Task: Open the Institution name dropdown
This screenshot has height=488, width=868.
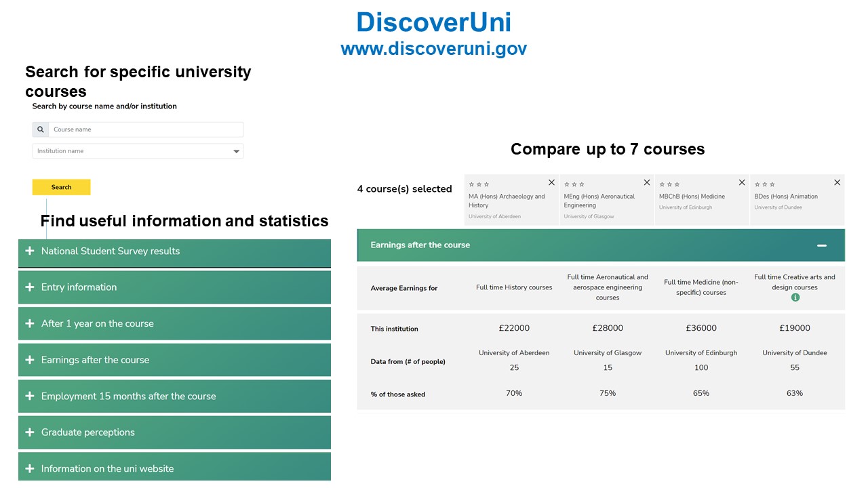Action: [138, 151]
